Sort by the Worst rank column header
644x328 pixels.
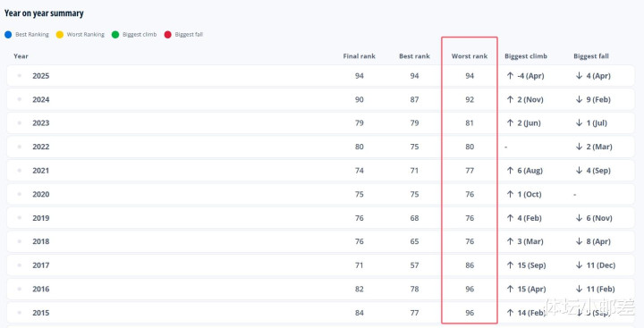pos(470,56)
